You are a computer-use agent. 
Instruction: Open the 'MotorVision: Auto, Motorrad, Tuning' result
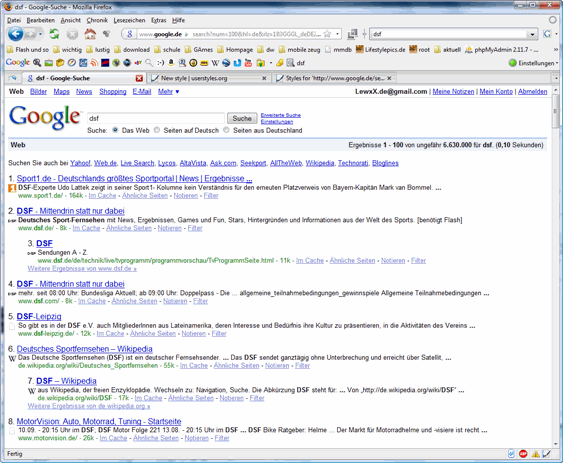(x=99, y=421)
